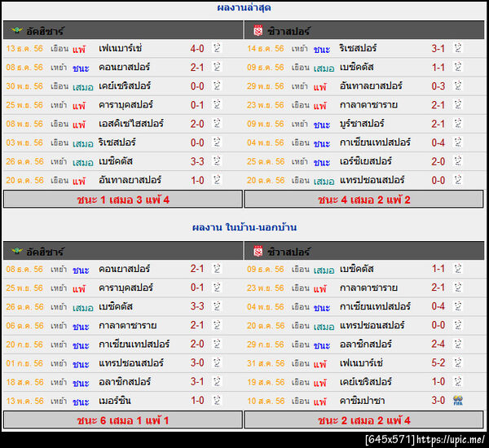Click date 13 พ.ค. 56
Image resolution: width=489 pixels, height=448 pixels.
(x=25, y=401)
